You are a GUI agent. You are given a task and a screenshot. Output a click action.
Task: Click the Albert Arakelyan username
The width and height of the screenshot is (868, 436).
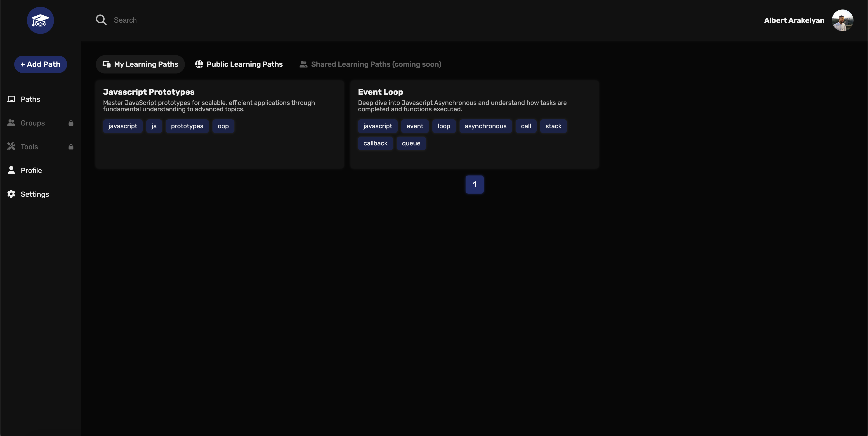click(x=794, y=20)
